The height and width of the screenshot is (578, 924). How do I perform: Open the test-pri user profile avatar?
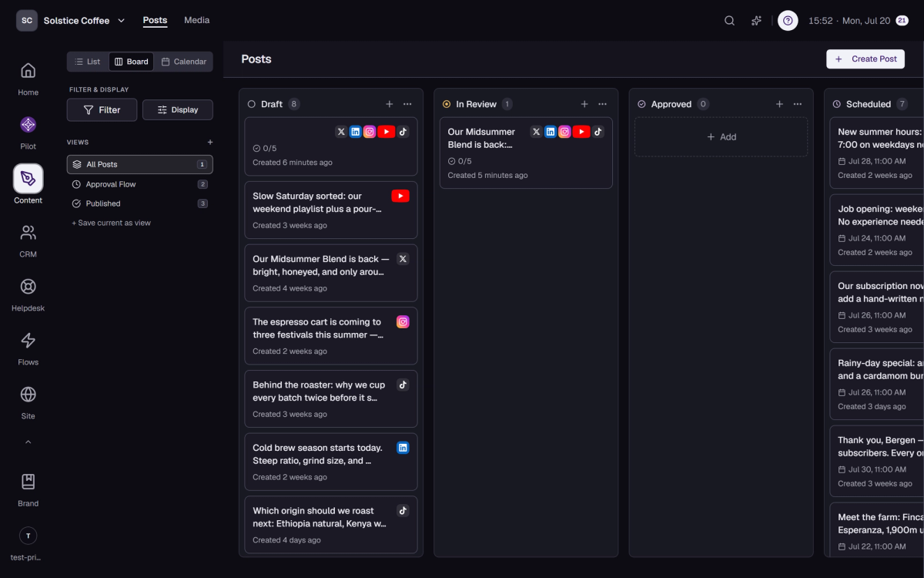coord(28,536)
